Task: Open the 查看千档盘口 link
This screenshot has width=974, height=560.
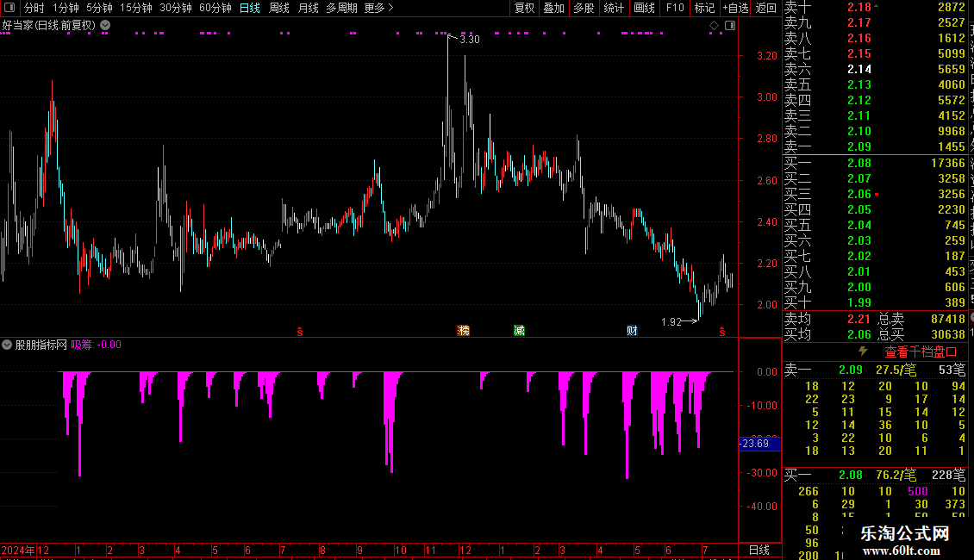Action: (x=921, y=352)
